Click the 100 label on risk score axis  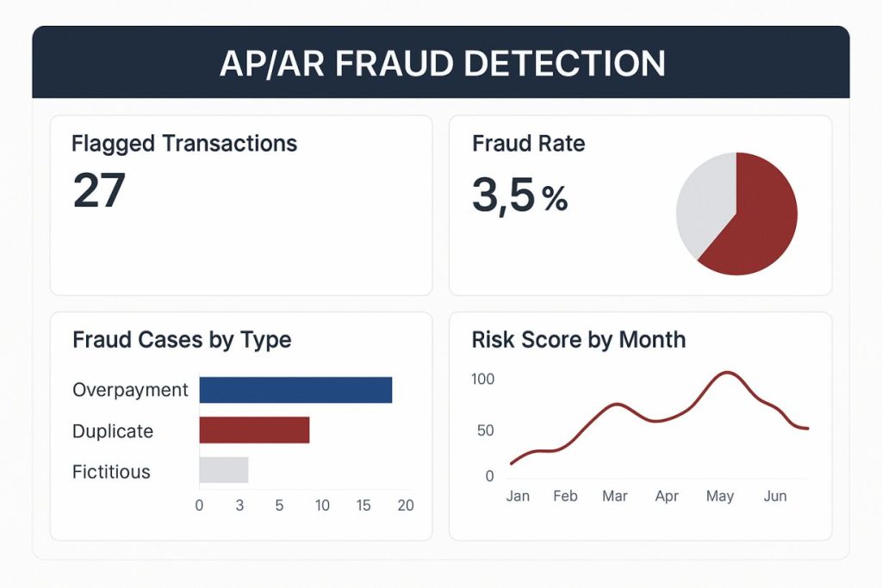pyautogui.click(x=483, y=379)
